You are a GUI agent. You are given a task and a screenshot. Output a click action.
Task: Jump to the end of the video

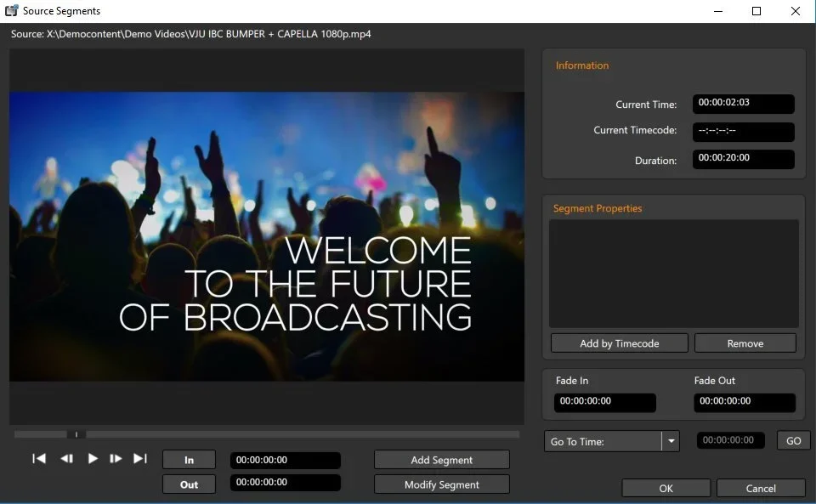(x=140, y=458)
